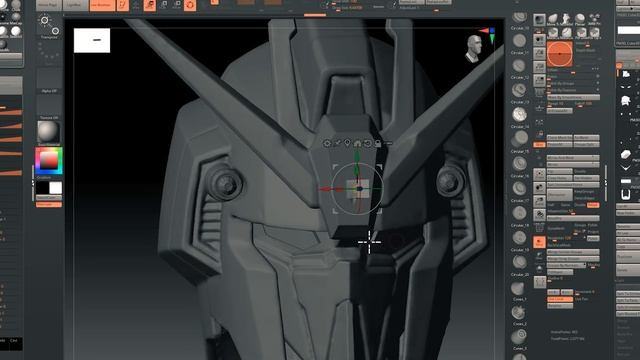
Task: Click the white stroke preview thumbnail
Action: 92,40
